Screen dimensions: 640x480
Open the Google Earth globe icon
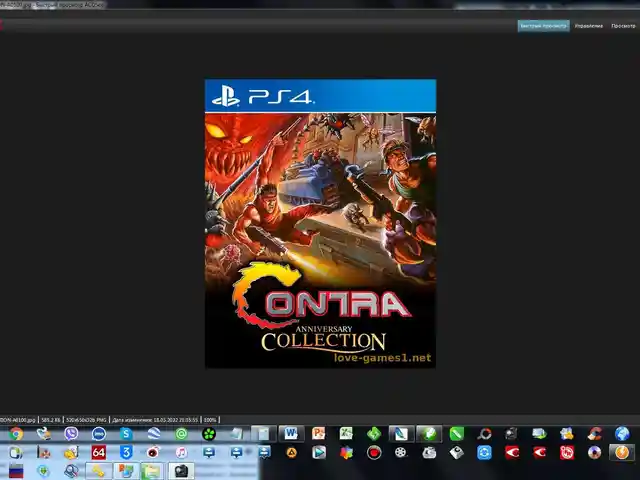[x=154, y=433]
